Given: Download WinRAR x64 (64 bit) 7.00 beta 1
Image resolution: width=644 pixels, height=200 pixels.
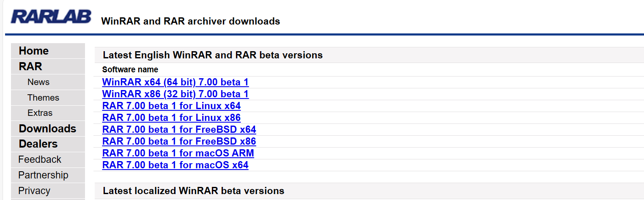Looking at the screenshot, I should click(175, 82).
